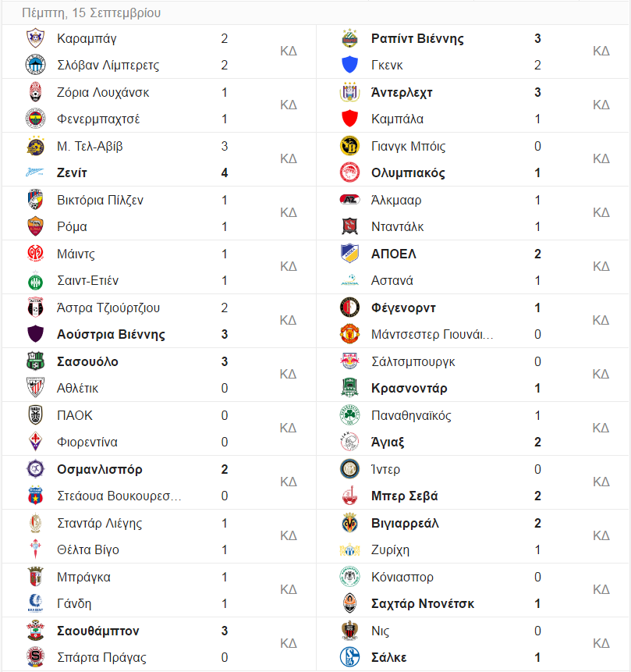Click the Fenerbahçe club crest
631x672 pixels.
pyautogui.click(x=36, y=119)
